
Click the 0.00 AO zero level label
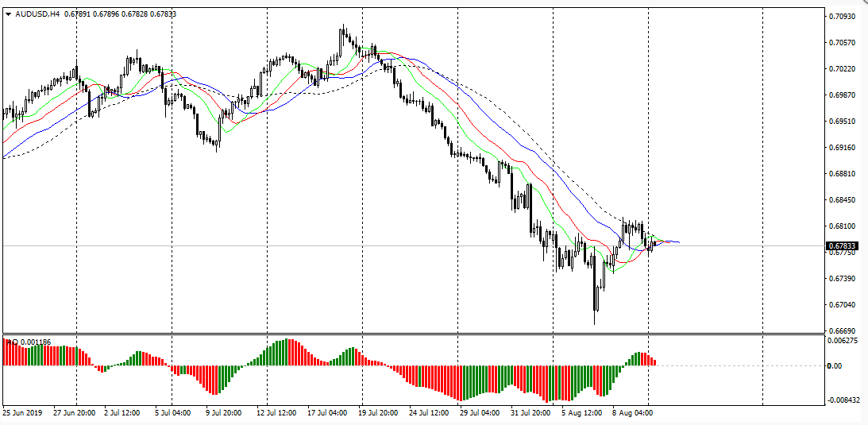click(834, 366)
